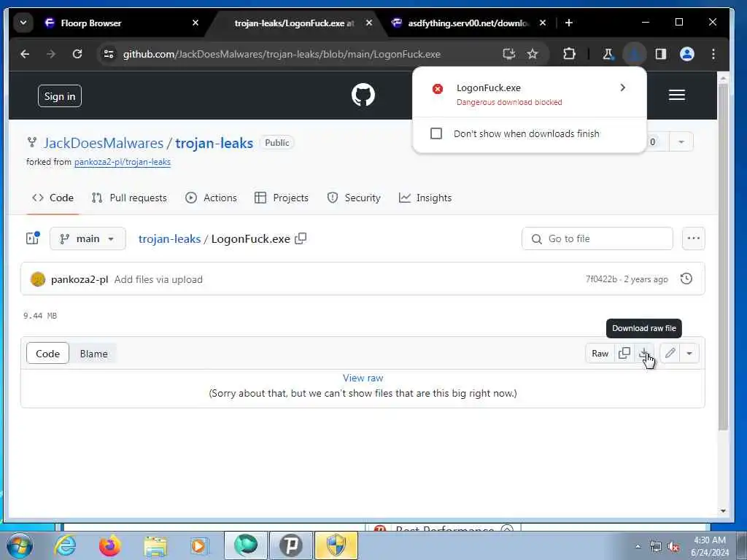Viewport: 747px width, 560px height.
Task: Open pankoza2-pl commit author link
Action: pyautogui.click(x=80, y=279)
